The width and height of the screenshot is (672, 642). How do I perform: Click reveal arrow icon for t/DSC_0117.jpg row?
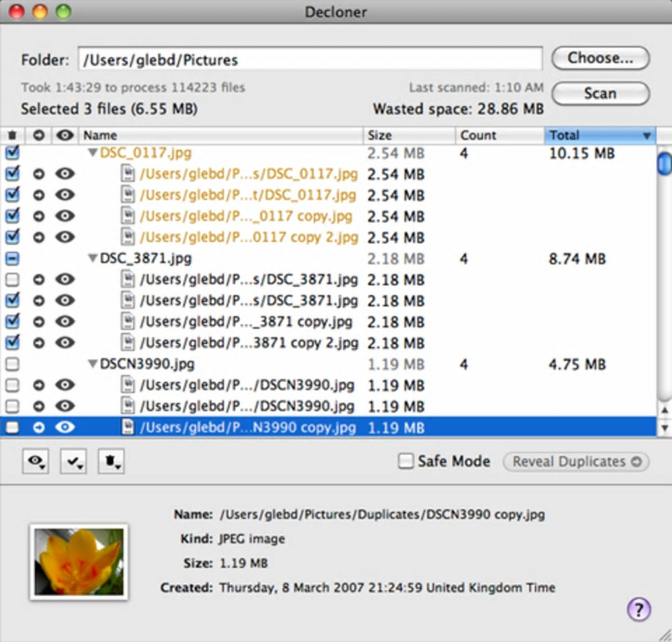(39, 195)
